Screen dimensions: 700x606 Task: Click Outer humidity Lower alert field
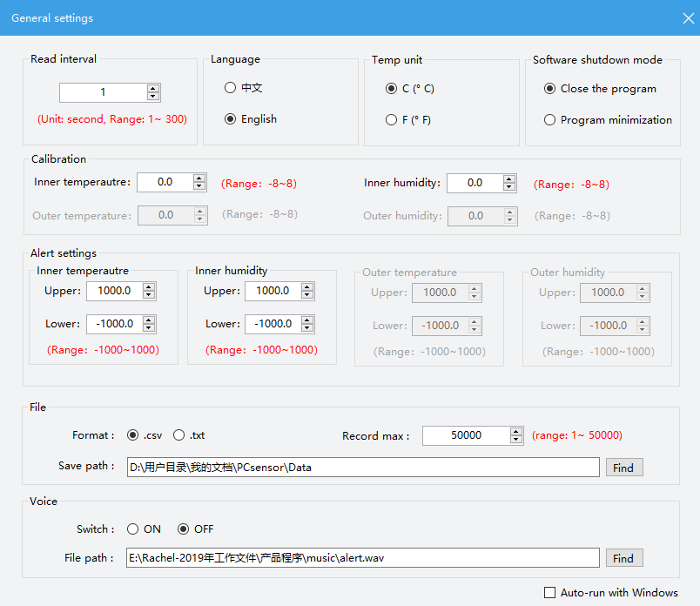tap(615, 326)
